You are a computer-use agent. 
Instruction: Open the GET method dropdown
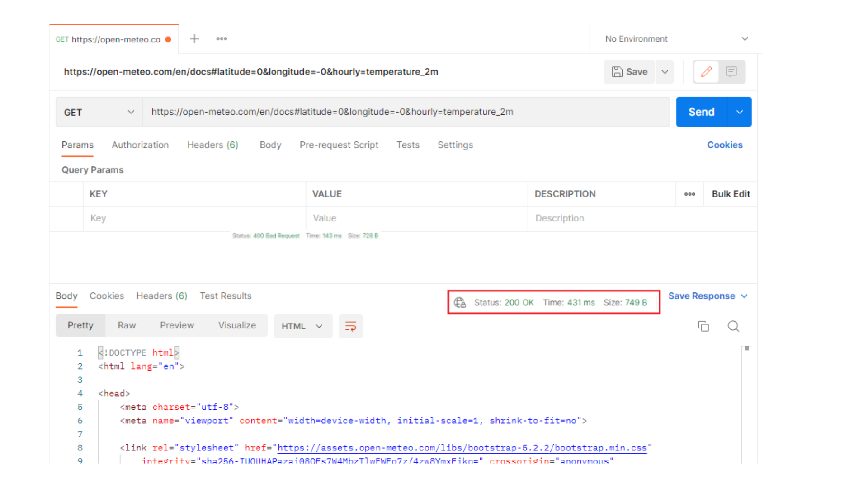pos(99,112)
